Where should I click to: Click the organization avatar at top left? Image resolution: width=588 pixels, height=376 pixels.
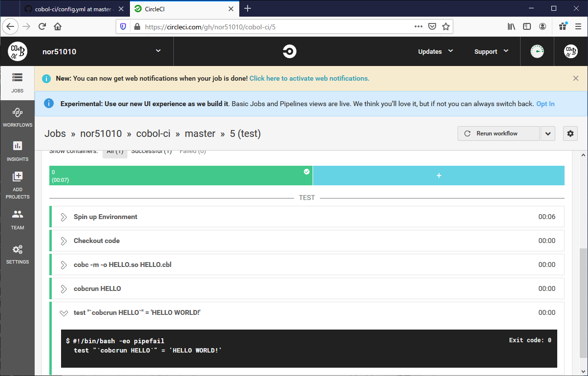tap(17, 51)
